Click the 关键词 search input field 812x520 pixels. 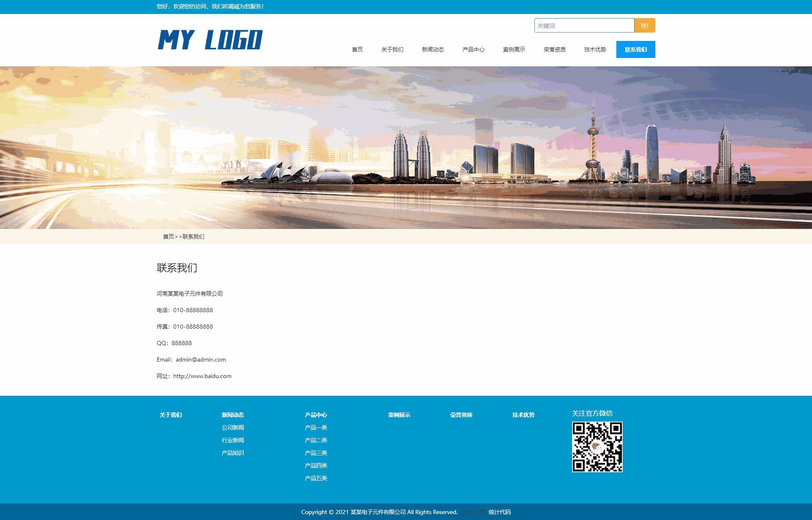click(584, 25)
